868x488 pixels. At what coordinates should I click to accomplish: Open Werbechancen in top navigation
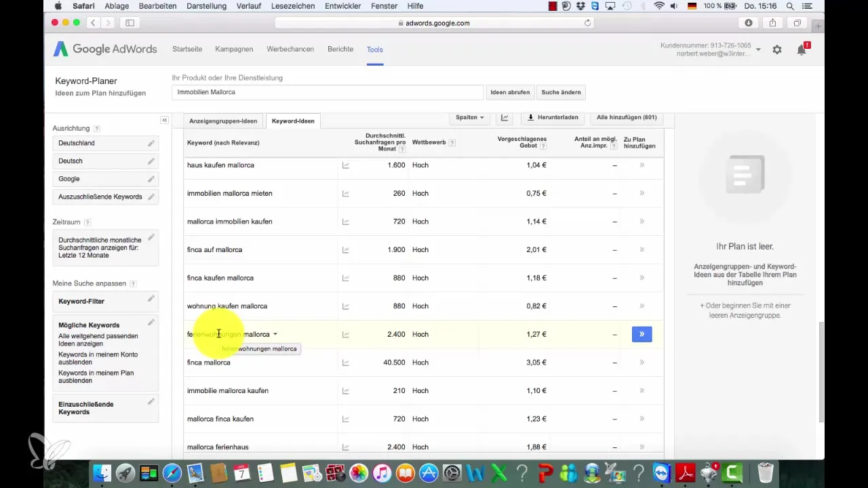[x=290, y=49]
